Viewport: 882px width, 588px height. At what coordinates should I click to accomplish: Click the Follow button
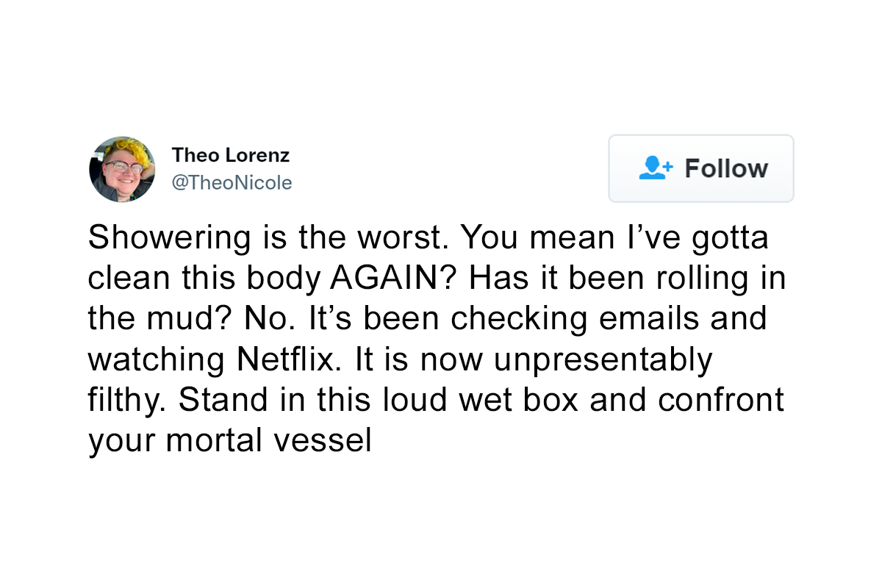[x=700, y=168]
